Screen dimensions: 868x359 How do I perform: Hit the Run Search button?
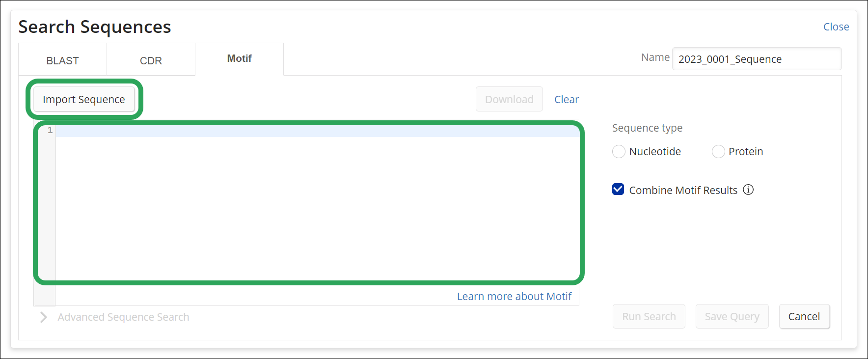coord(649,317)
